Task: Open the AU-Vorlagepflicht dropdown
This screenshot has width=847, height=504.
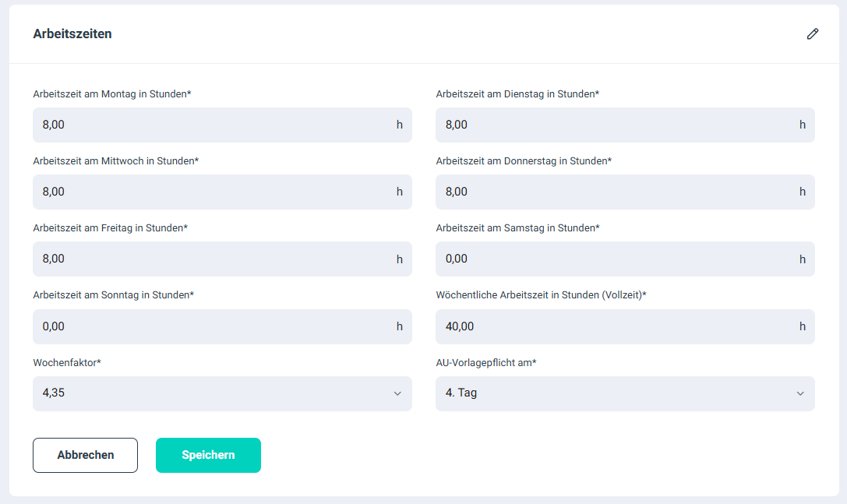Action: pyautogui.click(x=625, y=393)
